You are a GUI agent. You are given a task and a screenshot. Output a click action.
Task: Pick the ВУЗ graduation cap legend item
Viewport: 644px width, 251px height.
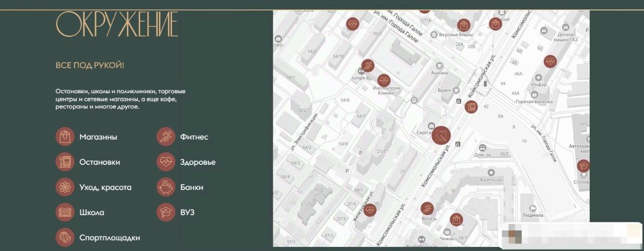175,212
